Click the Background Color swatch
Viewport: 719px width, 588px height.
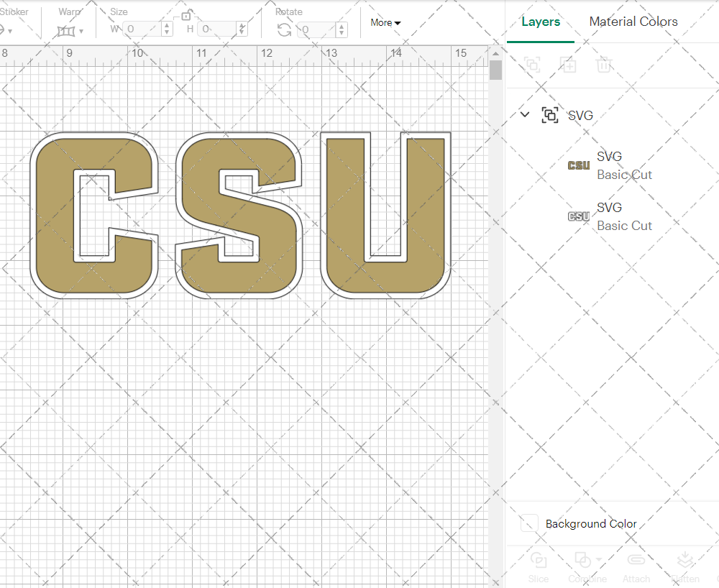(529, 523)
